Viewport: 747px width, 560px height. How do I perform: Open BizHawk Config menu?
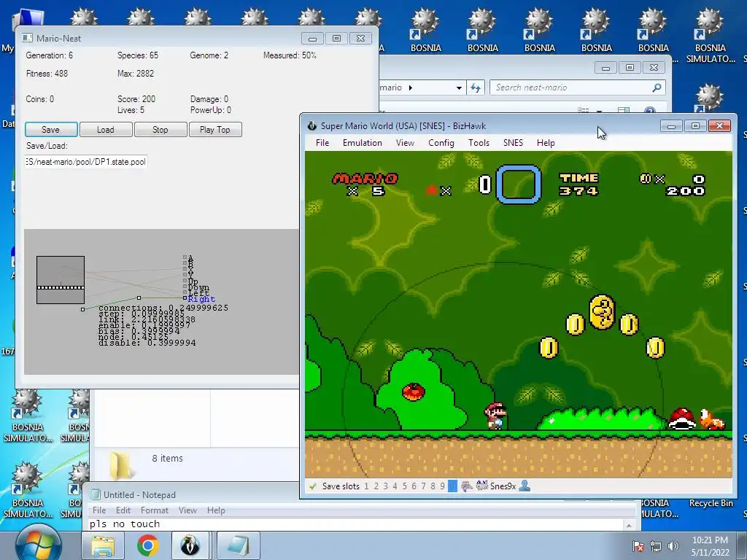pos(441,143)
